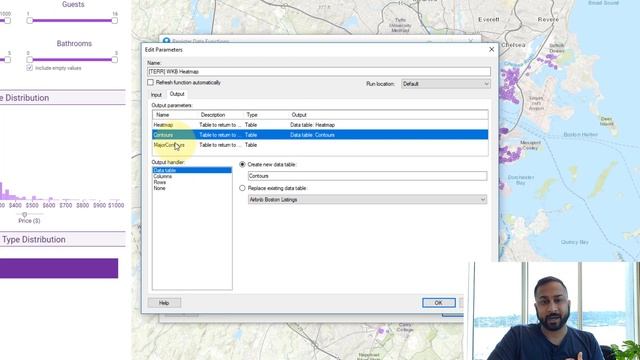Switch to the Output tab
This screenshot has width=640, height=360.
pyautogui.click(x=177, y=94)
